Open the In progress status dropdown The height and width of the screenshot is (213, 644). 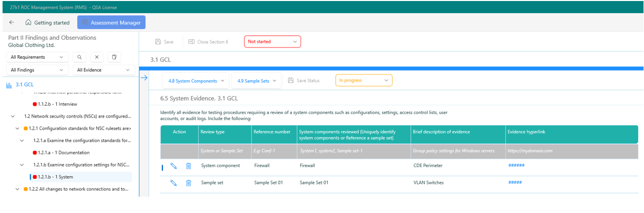pyautogui.click(x=363, y=81)
